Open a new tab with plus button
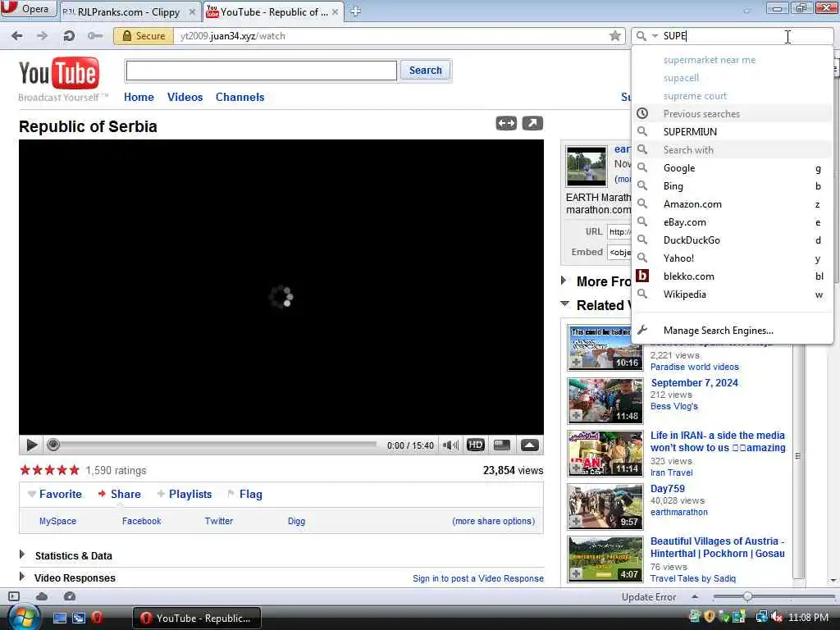840x630 pixels. (355, 11)
